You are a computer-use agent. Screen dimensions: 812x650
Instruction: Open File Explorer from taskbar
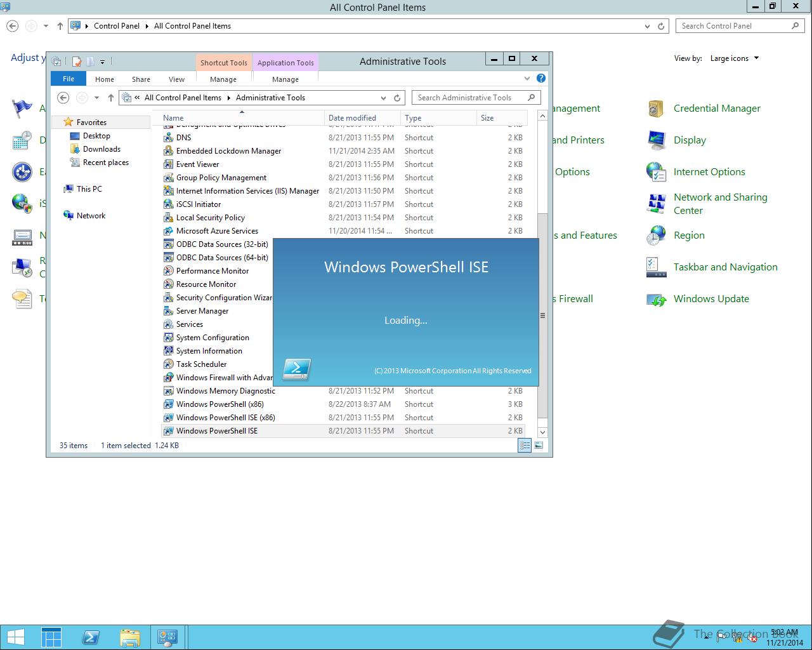(129, 637)
